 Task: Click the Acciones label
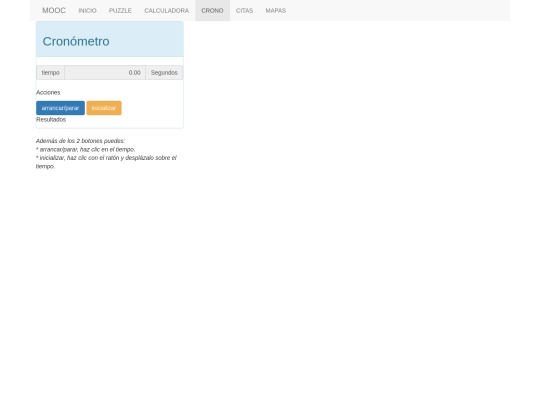48,92
